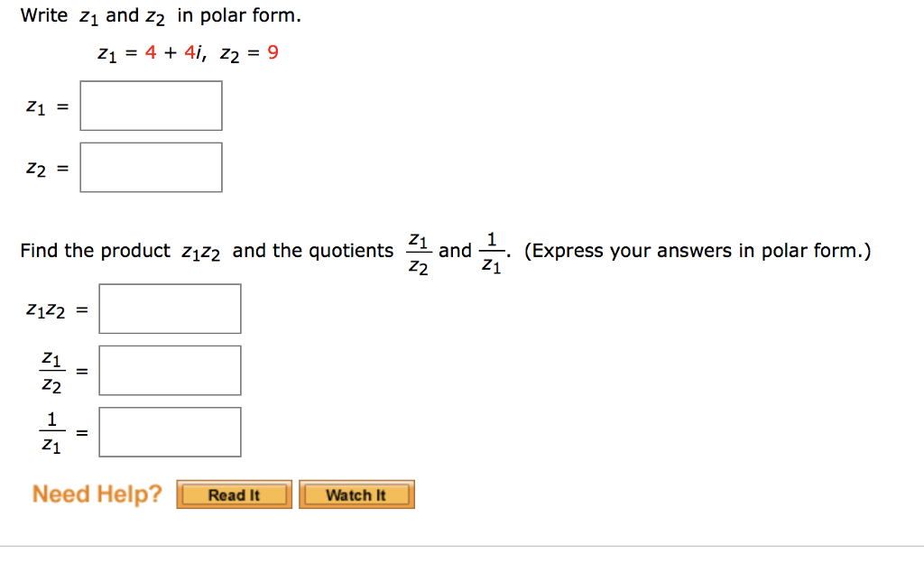924x563 pixels.
Task: Click the Need Help? label
Action: 96,494
